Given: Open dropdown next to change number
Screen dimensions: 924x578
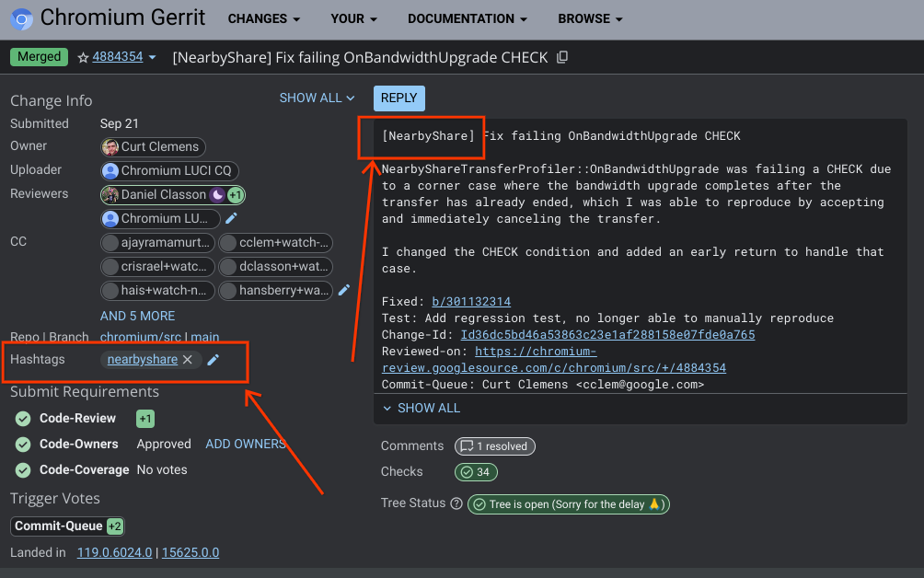Looking at the screenshot, I should pos(152,57).
